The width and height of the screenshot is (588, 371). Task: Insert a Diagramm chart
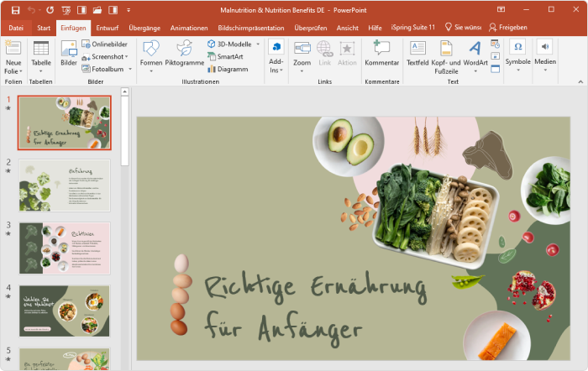228,69
